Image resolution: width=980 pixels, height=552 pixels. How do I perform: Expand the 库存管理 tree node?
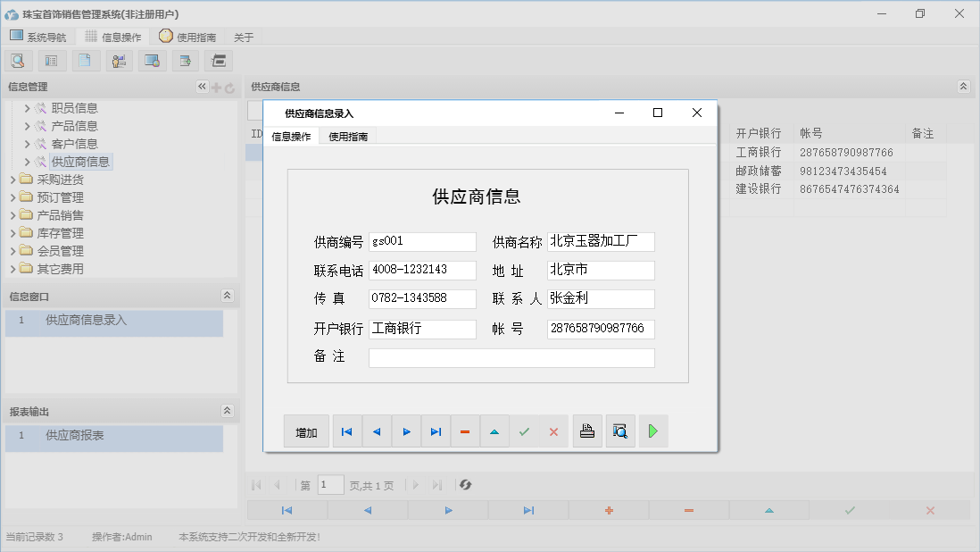[x=13, y=233]
